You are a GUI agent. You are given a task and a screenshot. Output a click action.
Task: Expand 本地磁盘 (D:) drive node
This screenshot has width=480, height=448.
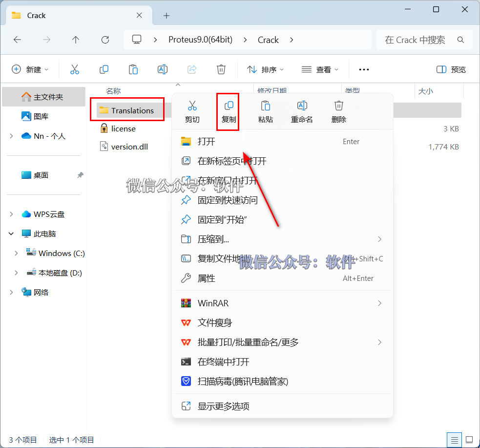(16, 273)
